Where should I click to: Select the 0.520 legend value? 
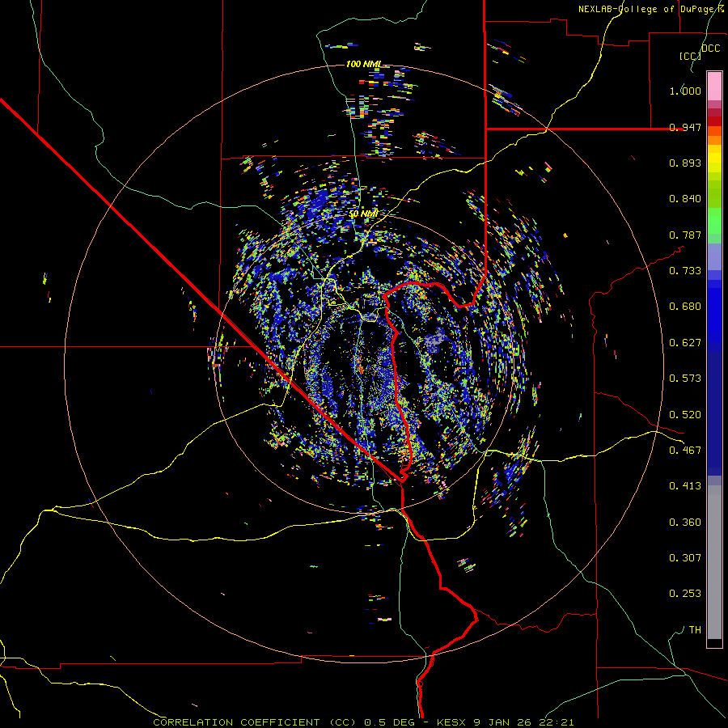[x=685, y=415]
